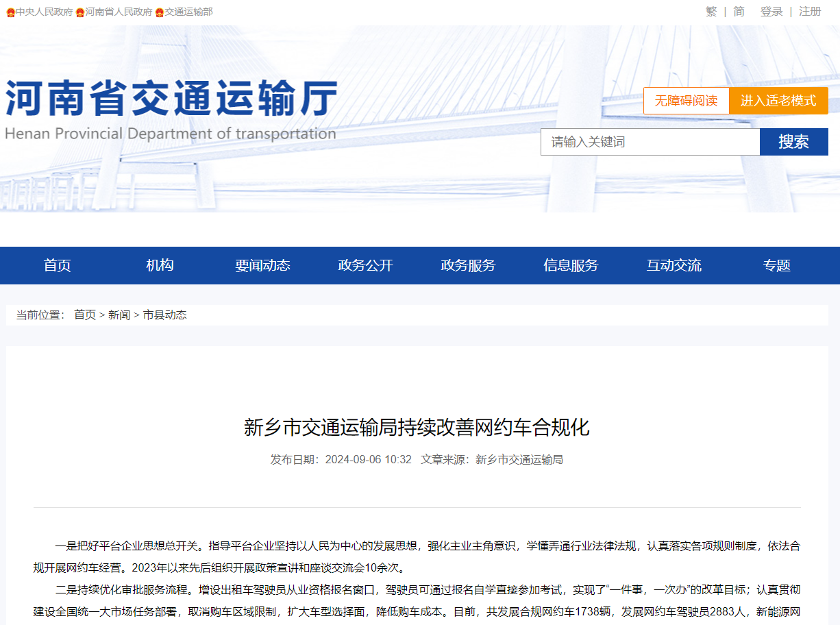Click the 登录 login link
Viewport: 840px width, 625px height.
(x=771, y=12)
